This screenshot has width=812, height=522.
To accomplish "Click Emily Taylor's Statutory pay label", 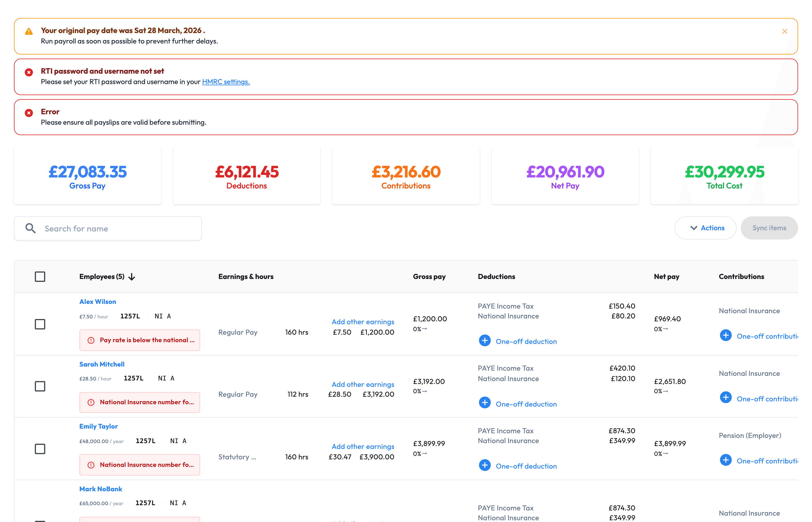I will coord(237,457).
